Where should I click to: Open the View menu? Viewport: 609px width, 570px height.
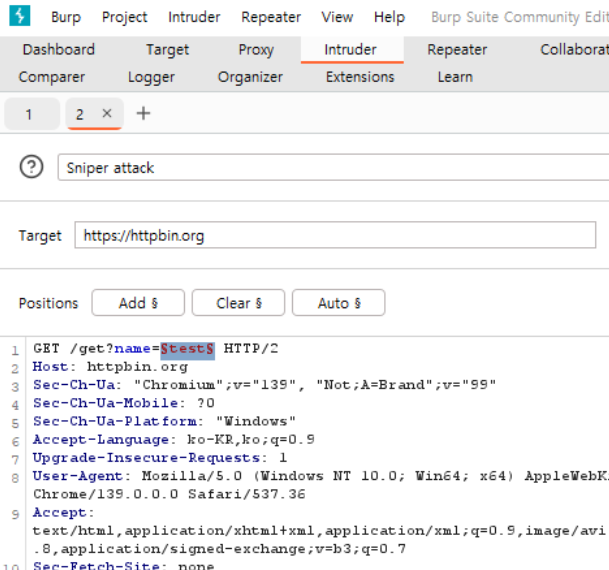[x=337, y=17]
